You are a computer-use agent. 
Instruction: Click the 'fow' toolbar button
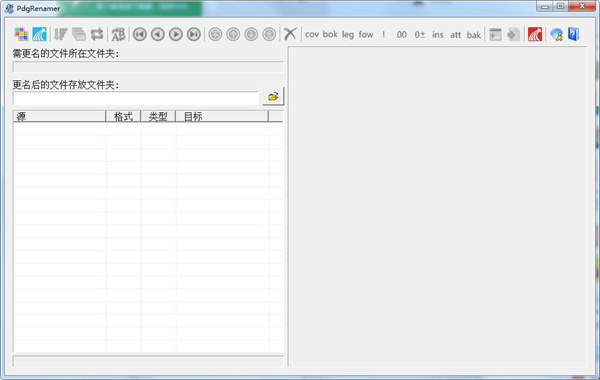click(x=366, y=34)
